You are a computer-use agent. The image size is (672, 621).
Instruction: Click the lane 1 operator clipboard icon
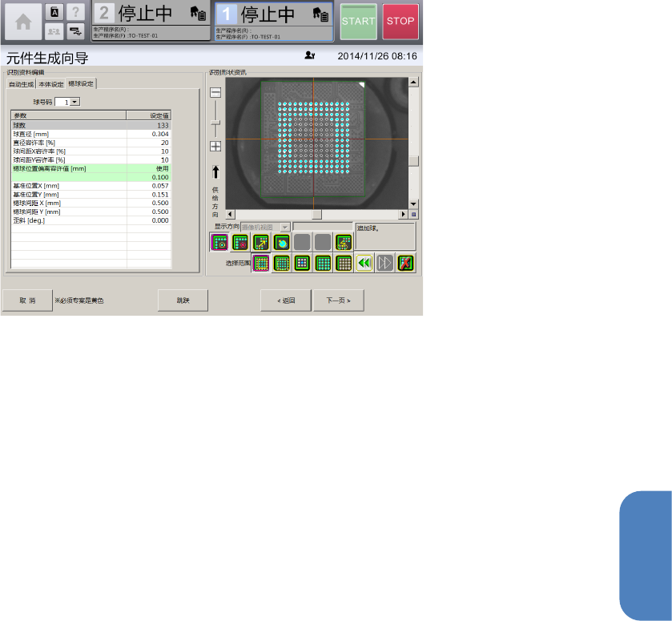point(320,14)
